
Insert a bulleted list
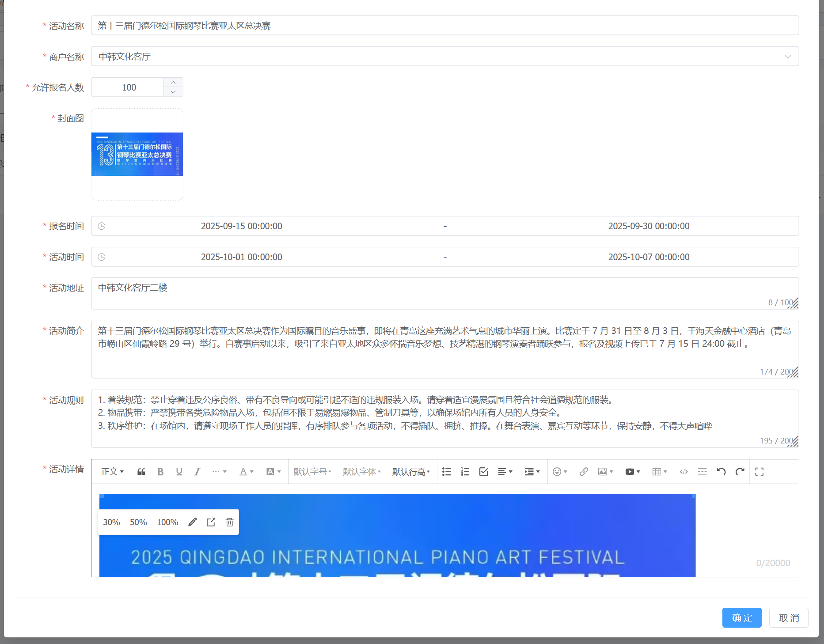point(447,472)
